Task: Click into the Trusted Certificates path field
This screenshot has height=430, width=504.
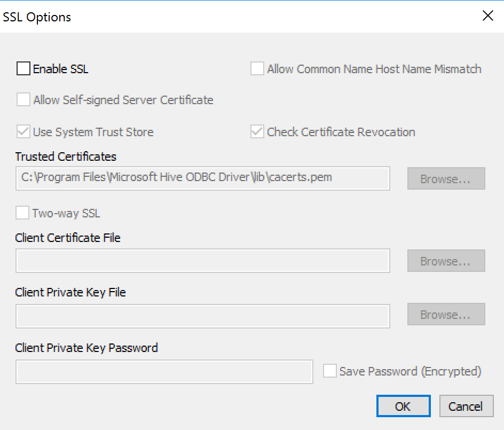Action: [x=203, y=178]
